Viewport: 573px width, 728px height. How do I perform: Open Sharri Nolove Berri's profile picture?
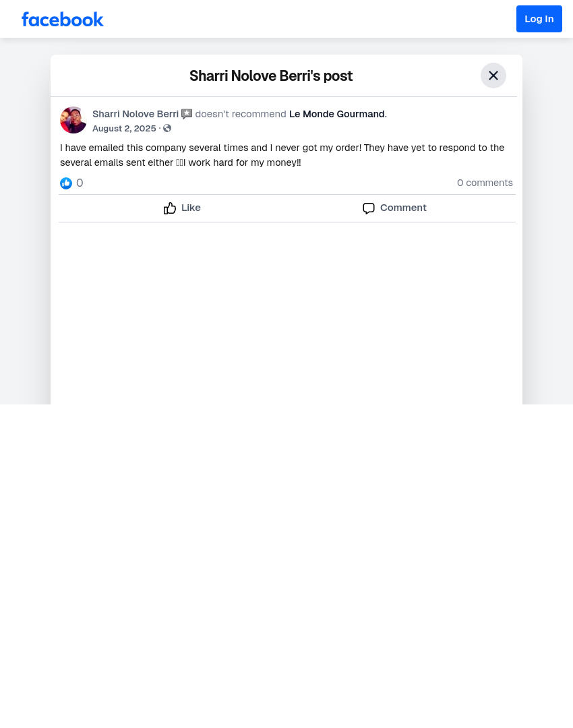tap(73, 120)
